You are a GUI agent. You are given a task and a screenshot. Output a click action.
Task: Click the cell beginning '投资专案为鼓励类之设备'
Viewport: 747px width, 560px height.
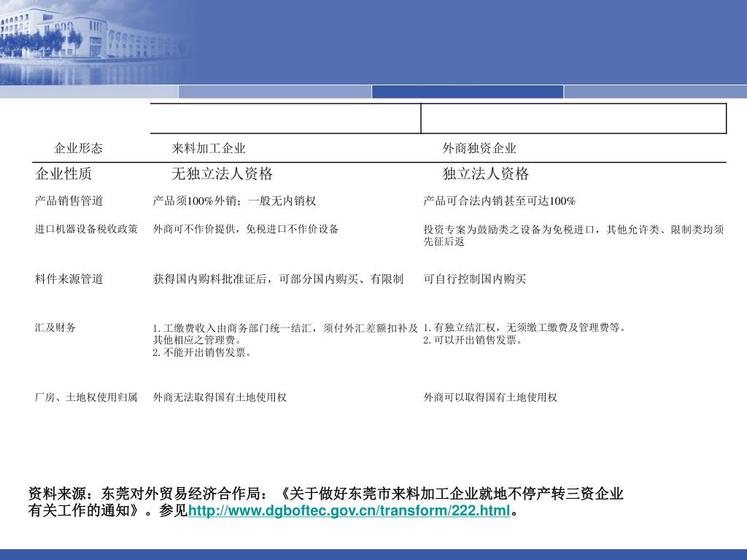coord(574,236)
